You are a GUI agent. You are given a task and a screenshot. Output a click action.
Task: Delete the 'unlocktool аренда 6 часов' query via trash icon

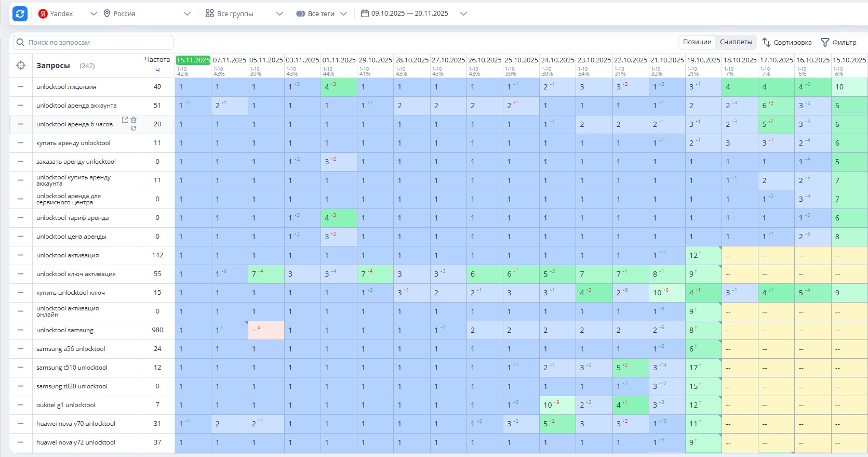pos(133,120)
